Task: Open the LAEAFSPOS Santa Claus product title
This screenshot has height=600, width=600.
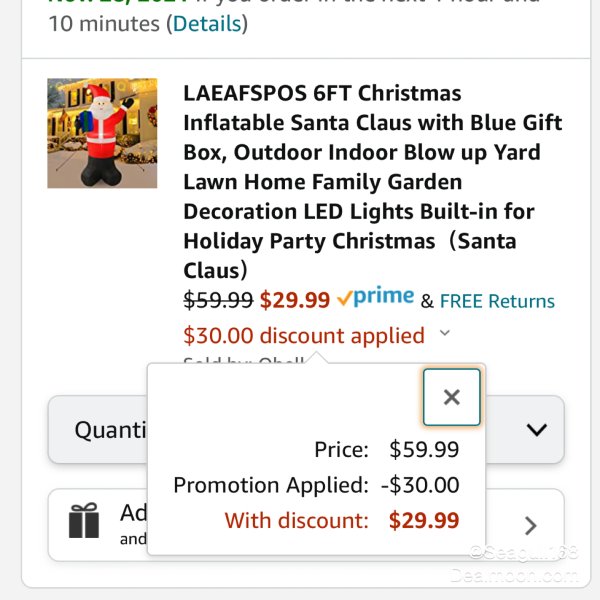Action: tap(373, 182)
